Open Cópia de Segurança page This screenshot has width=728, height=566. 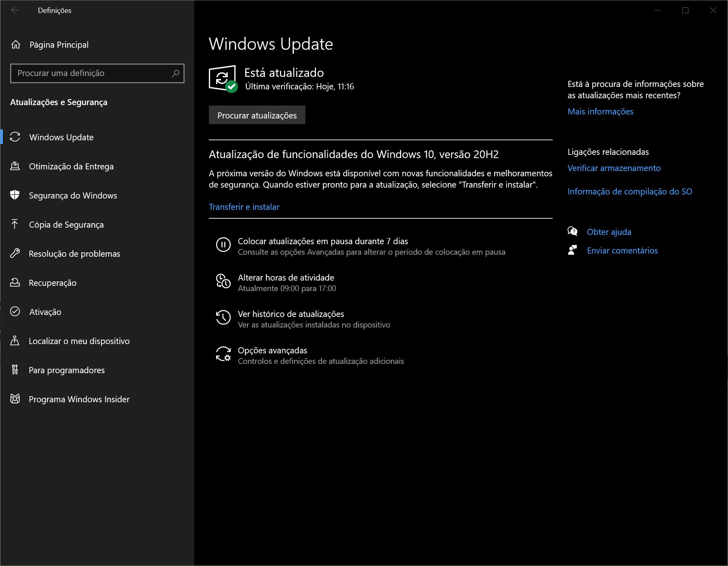(x=97, y=224)
